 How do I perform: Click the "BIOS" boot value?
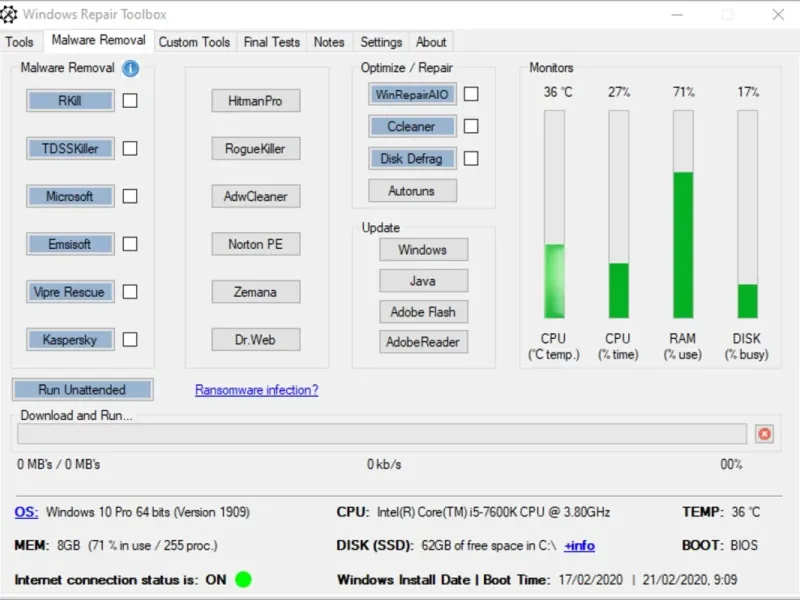(744, 545)
